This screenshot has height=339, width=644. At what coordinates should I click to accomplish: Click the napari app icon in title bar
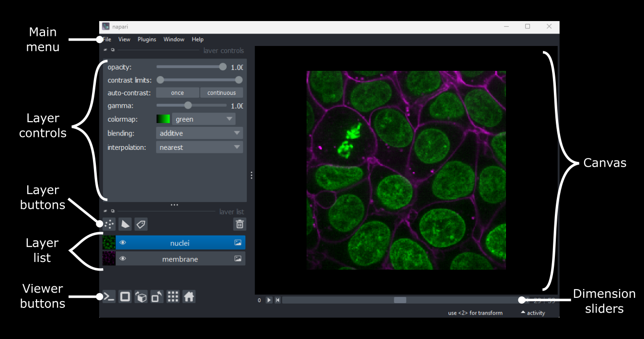click(106, 27)
